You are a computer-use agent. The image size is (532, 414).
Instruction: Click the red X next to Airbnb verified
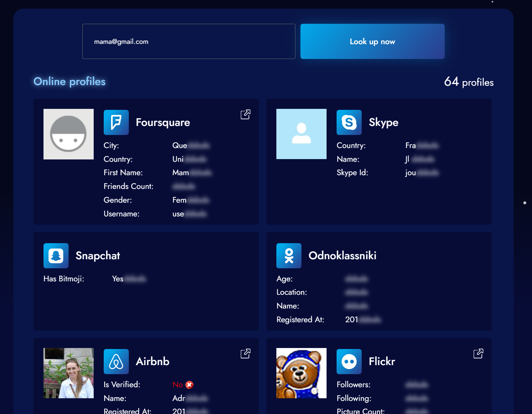189,385
